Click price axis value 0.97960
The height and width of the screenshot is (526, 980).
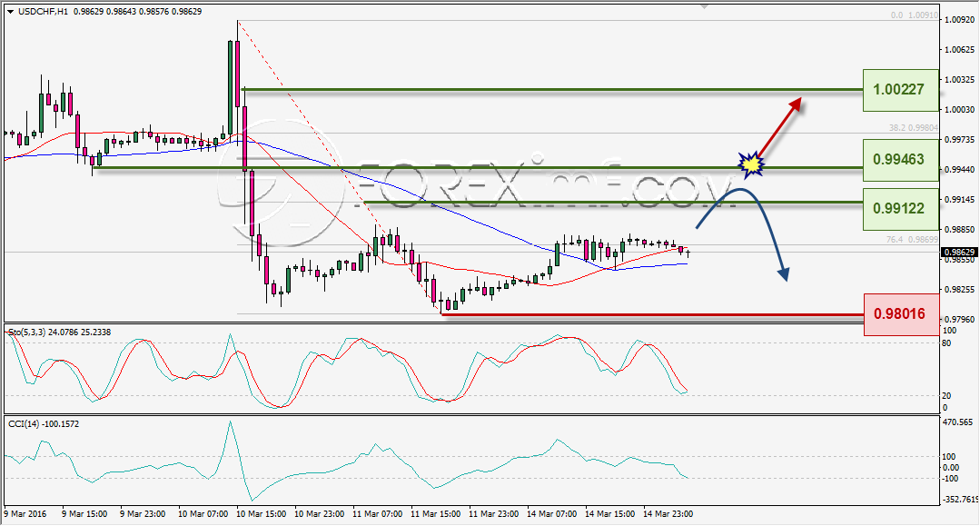tap(959, 320)
